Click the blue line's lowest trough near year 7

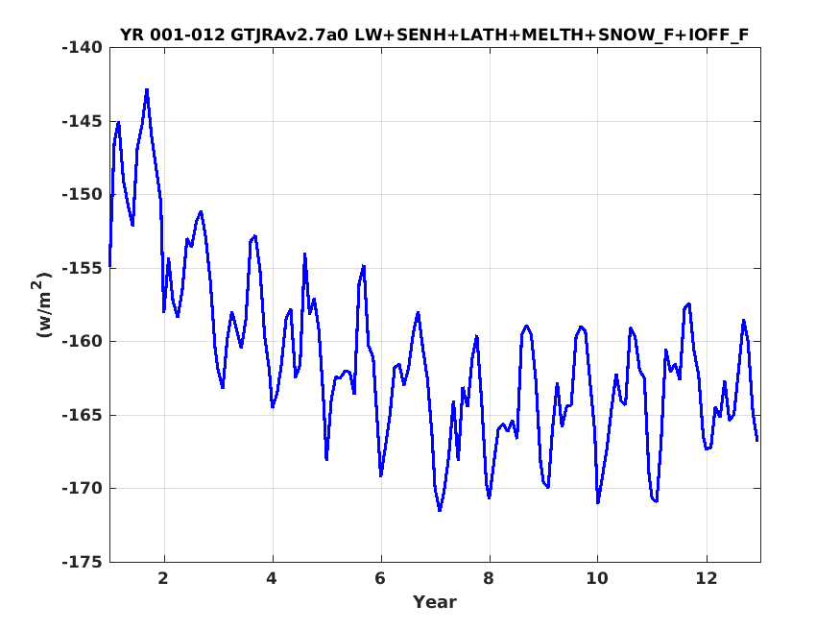(x=440, y=510)
